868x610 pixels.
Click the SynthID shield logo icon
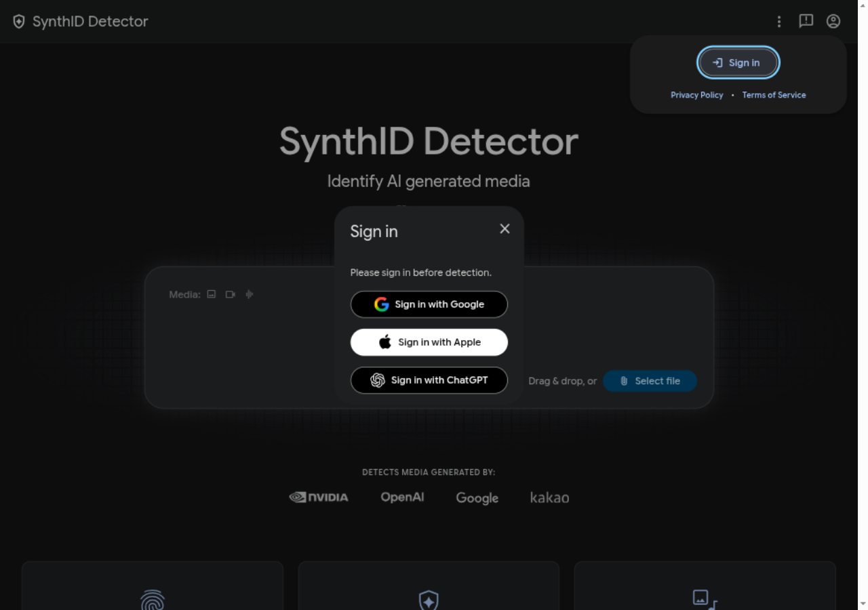click(x=19, y=22)
